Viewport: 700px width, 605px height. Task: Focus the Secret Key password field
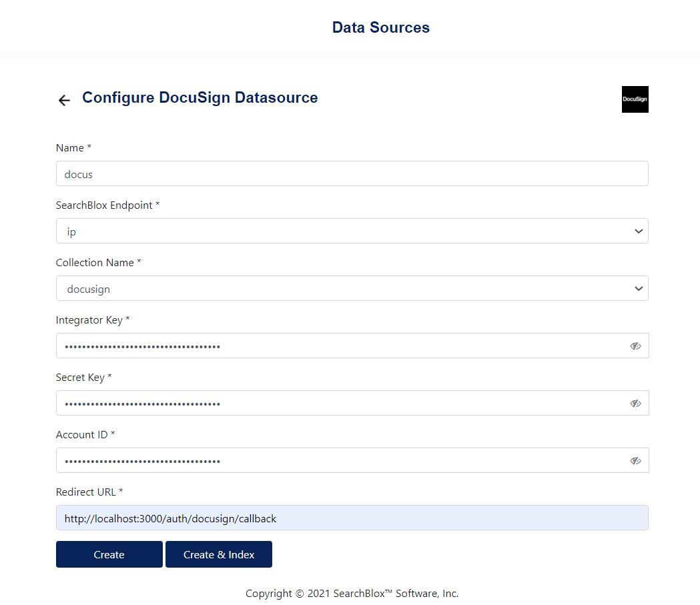(352, 403)
